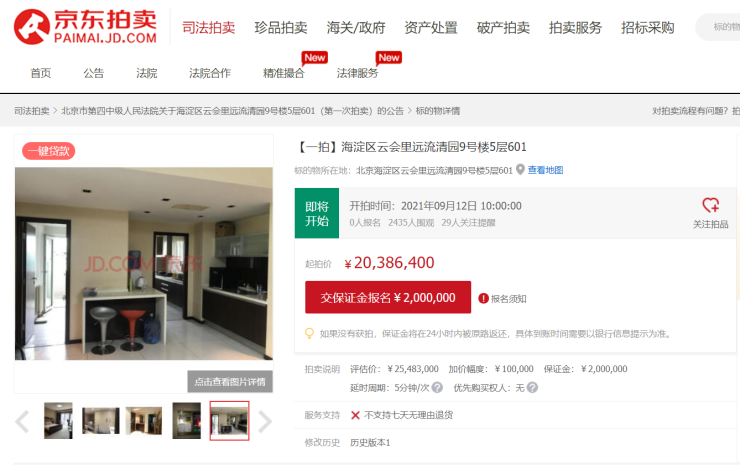Click the red exclamation 报名须知 icon
The width and height of the screenshot is (740, 465).
pos(483,298)
